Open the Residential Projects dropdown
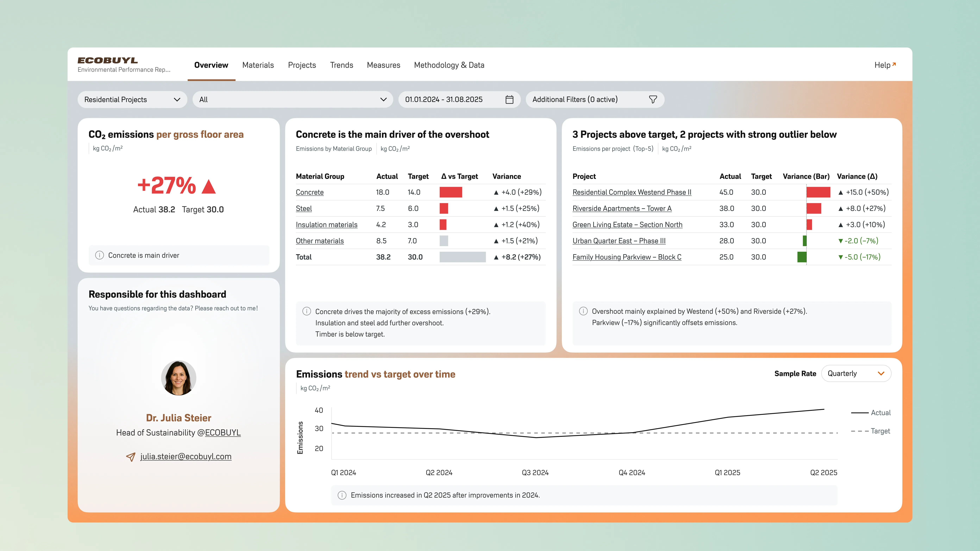Viewport: 980px width, 551px height. pos(132,100)
